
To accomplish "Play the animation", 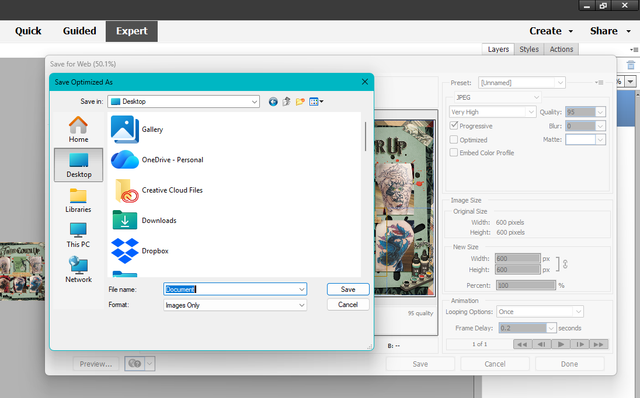I will tap(561, 344).
